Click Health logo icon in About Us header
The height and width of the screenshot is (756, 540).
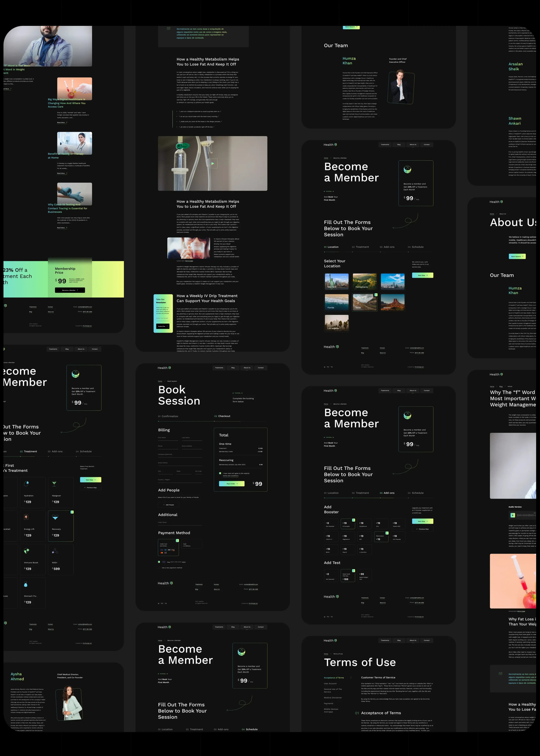click(x=501, y=202)
